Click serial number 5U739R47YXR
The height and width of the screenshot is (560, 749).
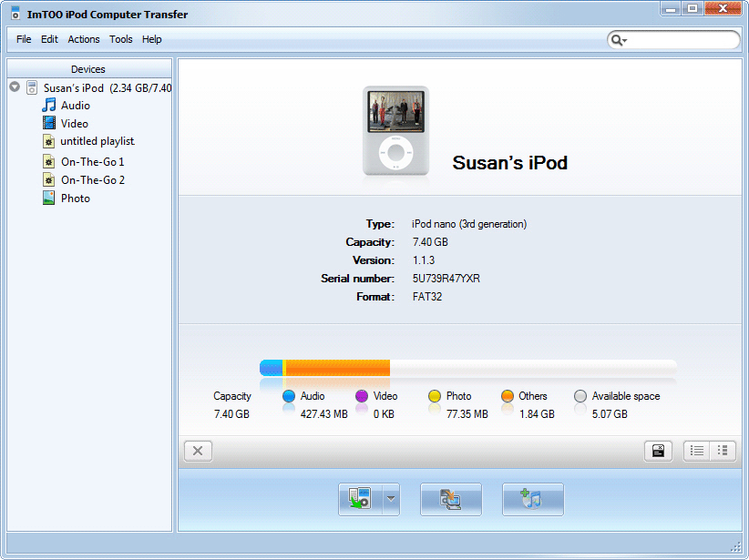click(x=446, y=279)
